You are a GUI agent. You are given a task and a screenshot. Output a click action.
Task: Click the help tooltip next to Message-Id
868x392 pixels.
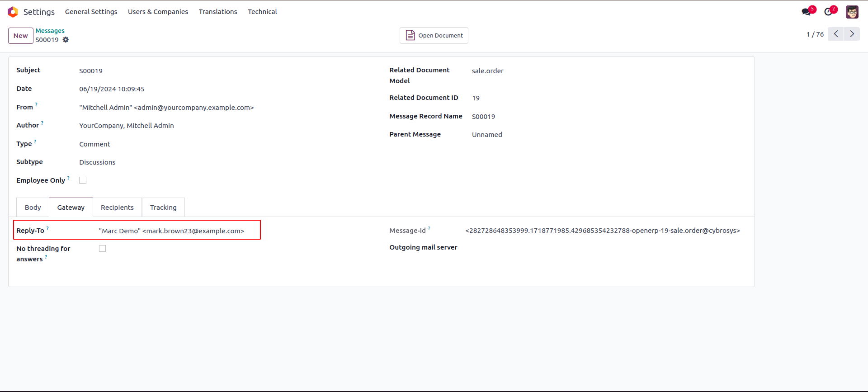pos(429,228)
